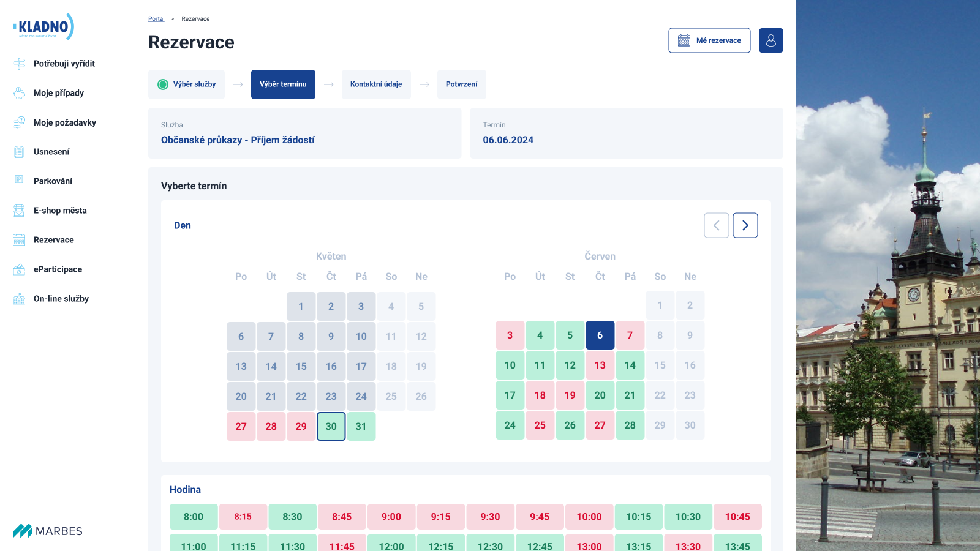Click the eParticipace sidebar icon

19,269
